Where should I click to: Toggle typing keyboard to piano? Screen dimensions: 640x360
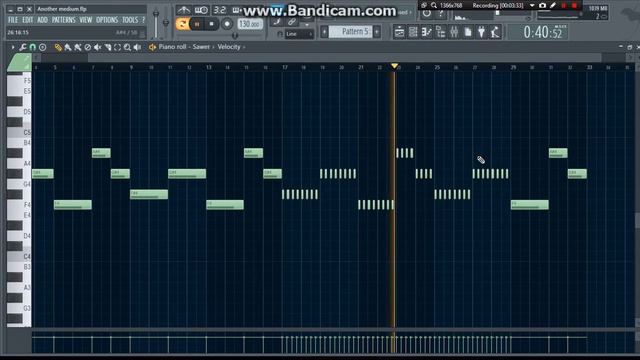tap(237, 10)
